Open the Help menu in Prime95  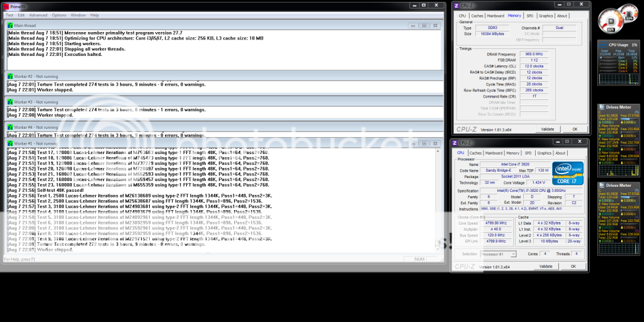point(94,15)
